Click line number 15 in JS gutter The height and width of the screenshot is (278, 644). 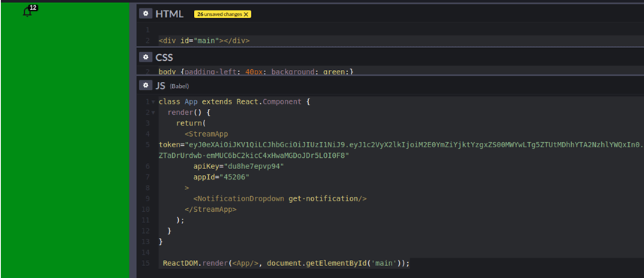[147, 263]
